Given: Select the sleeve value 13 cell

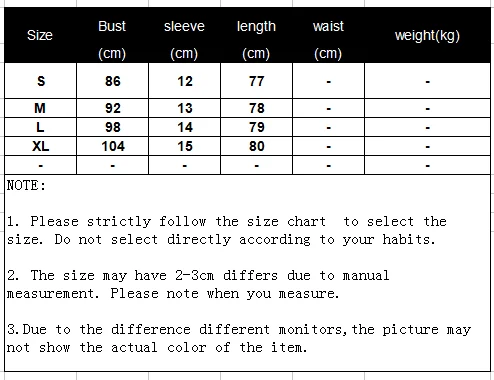Looking at the screenshot, I should click(x=184, y=108).
